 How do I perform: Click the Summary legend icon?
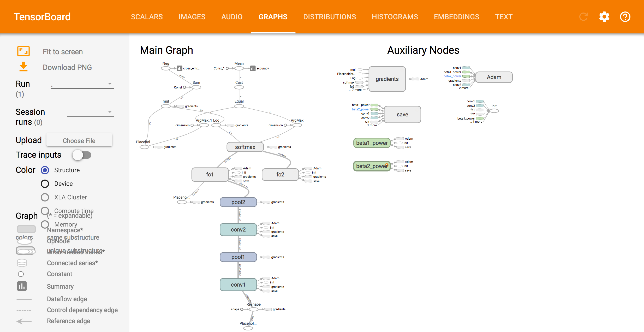22,286
